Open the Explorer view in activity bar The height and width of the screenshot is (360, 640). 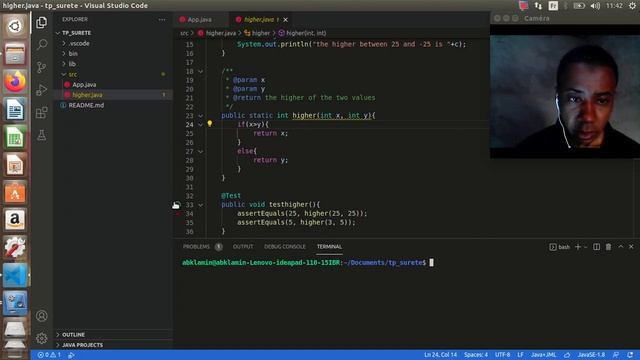coord(41,22)
